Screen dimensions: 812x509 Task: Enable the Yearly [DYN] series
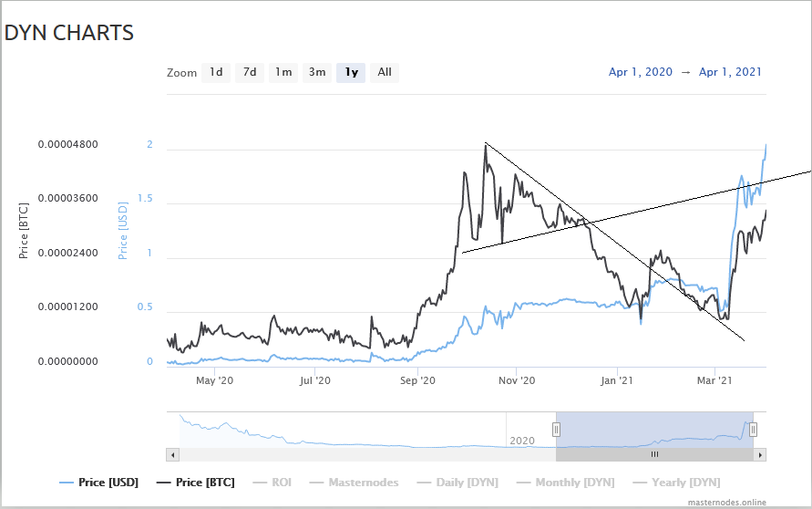click(676, 483)
